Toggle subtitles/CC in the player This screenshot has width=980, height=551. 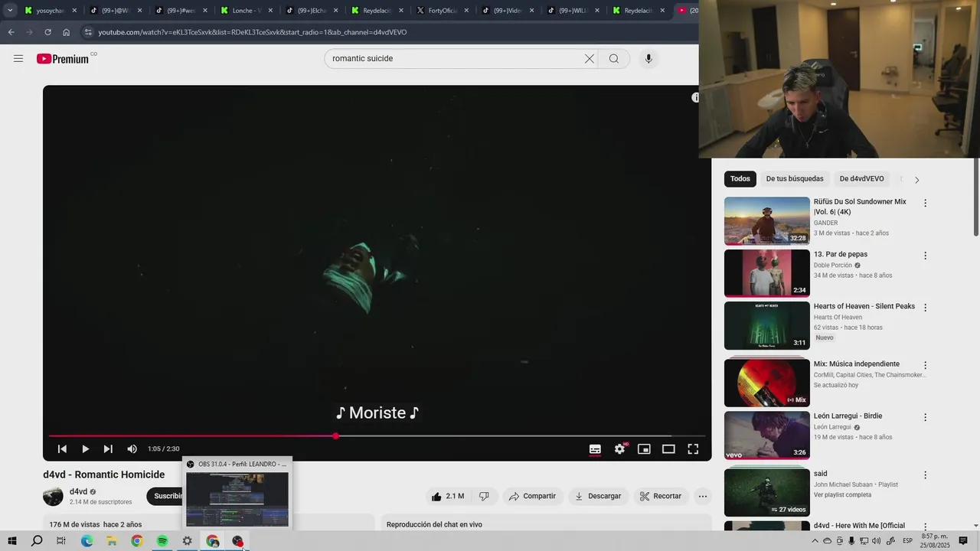595,449
